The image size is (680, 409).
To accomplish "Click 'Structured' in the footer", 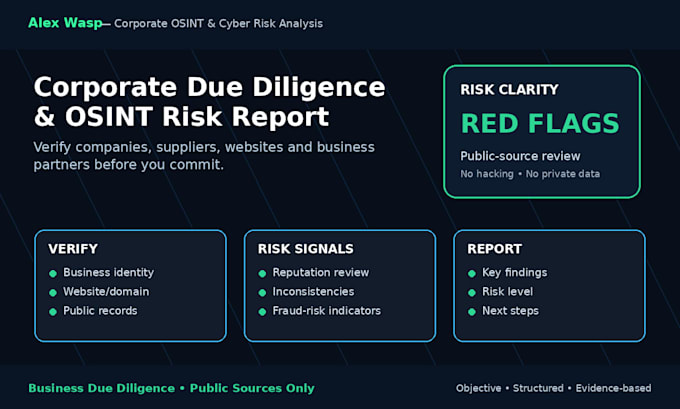I will [x=538, y=388].
